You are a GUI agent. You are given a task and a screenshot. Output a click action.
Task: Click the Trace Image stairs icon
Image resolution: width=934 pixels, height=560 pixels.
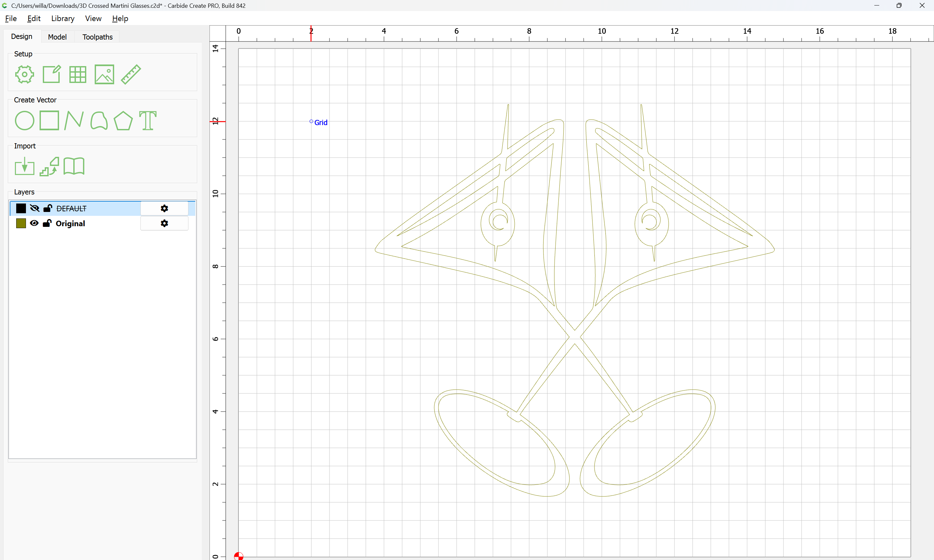tap(49, 167)
